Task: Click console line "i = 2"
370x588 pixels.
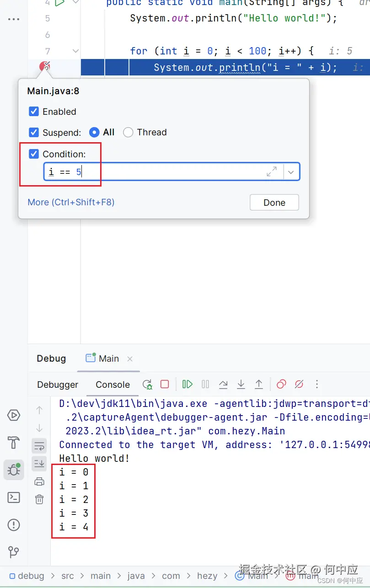Action: [x=74, y=499]
